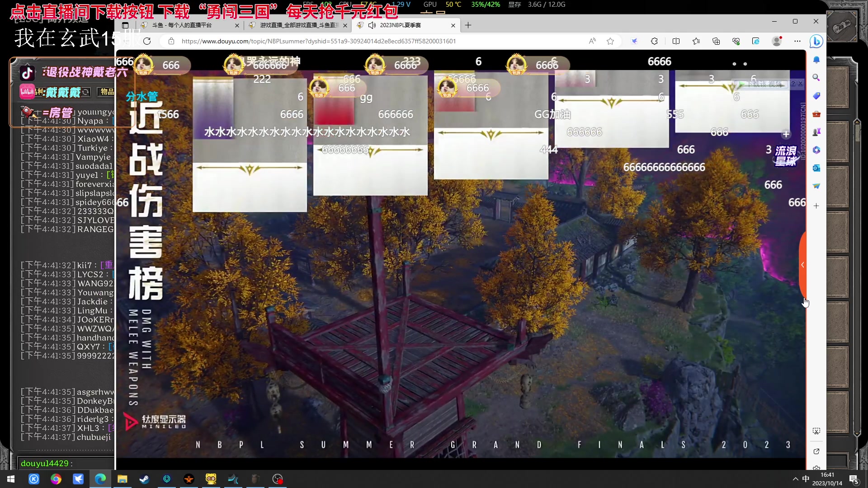Open the screenshot tool in Edge sidebar
This screenshot has height=488, width=868.
[816, 431]
